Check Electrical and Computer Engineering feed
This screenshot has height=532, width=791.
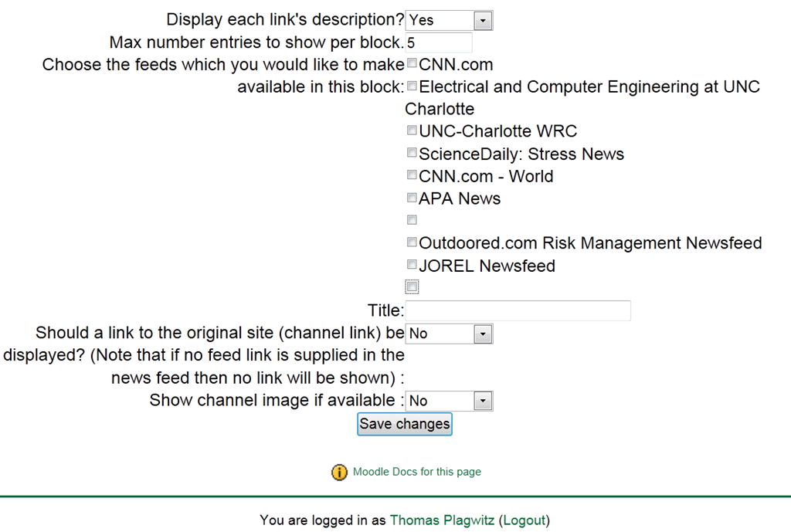(x=412, y=86)
